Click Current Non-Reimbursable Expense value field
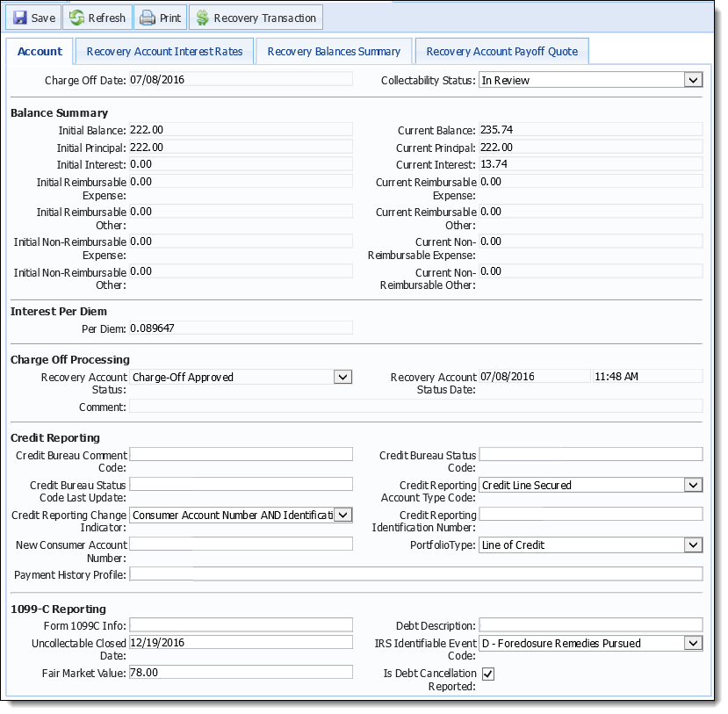The image size is (728, 714). pos(591,241)
